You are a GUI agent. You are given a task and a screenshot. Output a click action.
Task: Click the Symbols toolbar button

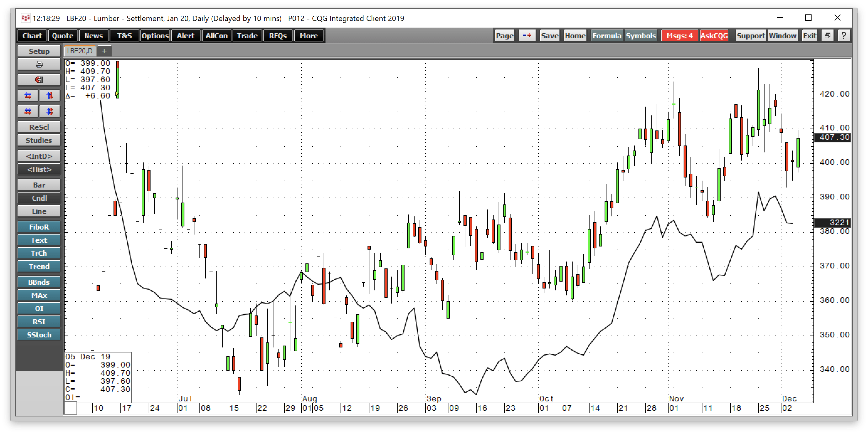641,36
